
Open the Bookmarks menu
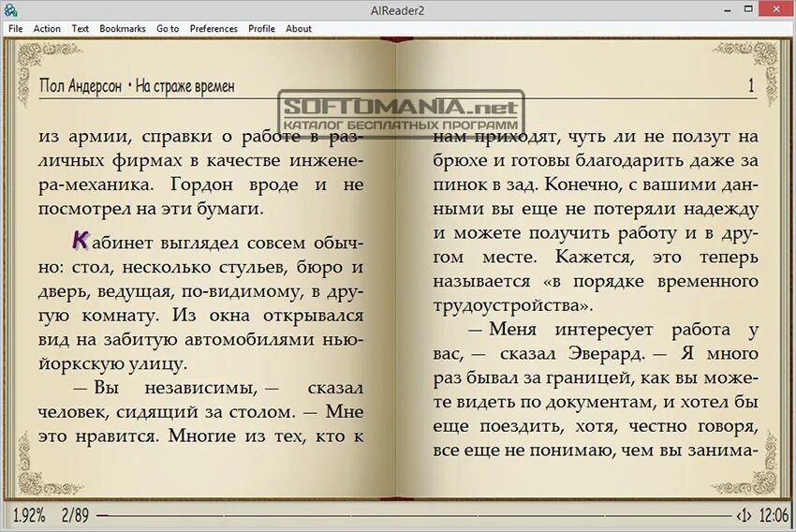(123, 29)
